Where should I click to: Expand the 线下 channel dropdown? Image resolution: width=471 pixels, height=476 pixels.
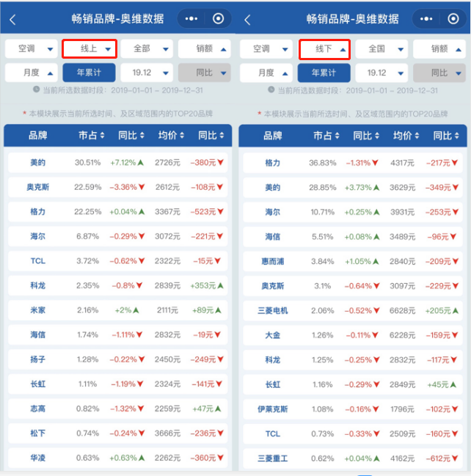point(324,49)
